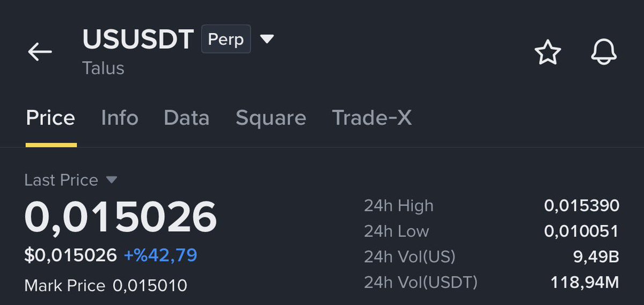Open price alerts via bell icon
Screen dimensions: 644x305
click(x=604, y=53)
